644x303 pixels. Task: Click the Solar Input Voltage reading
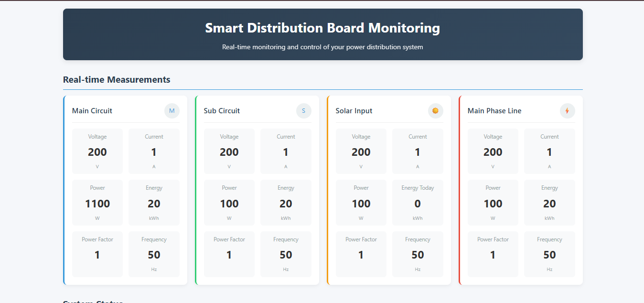(361, 151)
